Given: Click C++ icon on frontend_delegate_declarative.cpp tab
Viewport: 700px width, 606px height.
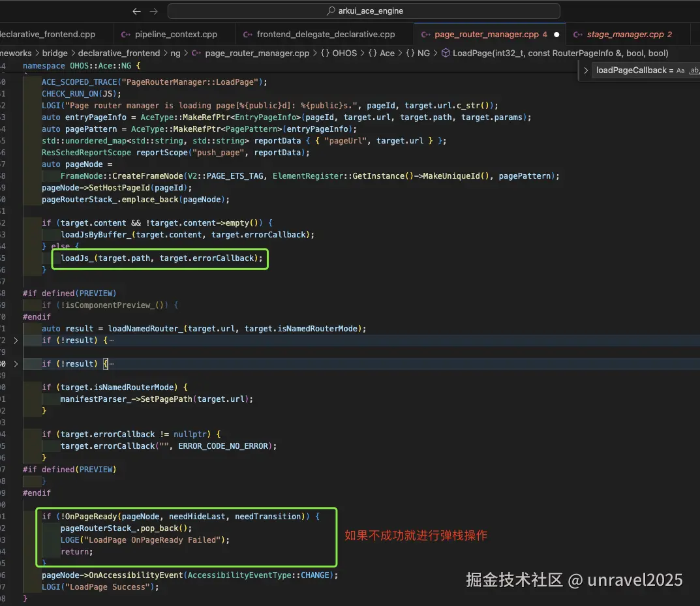Looking at the screenshot, I should point(248,35).
